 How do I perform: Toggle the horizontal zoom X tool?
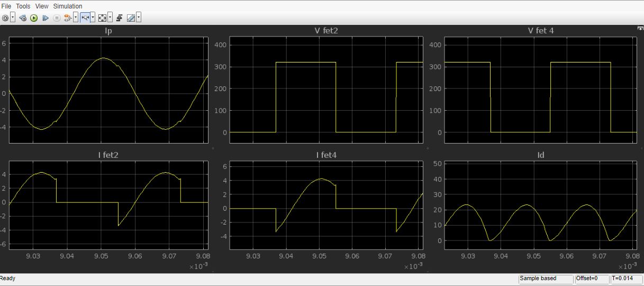(x=85, y=18)
